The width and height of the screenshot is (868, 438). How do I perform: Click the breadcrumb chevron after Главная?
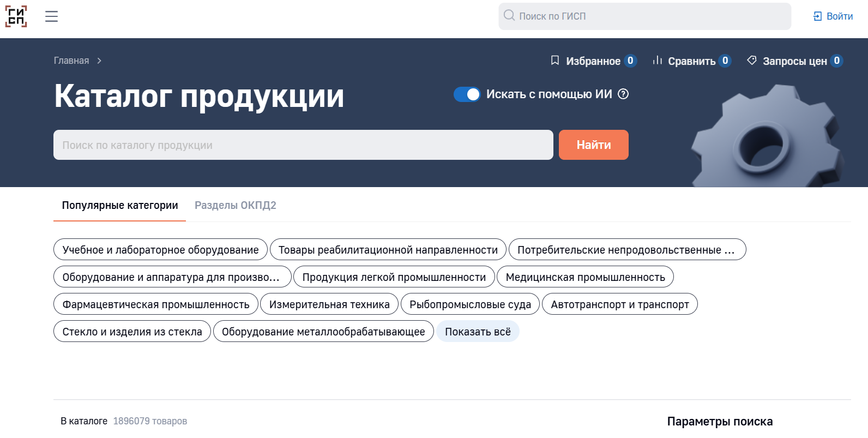coord(99,61)
